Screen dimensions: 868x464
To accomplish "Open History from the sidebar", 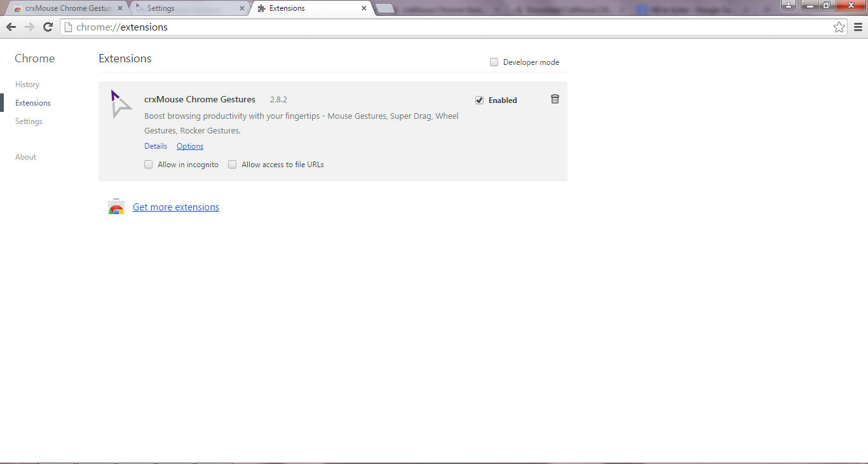I will (x=27, y=84).
